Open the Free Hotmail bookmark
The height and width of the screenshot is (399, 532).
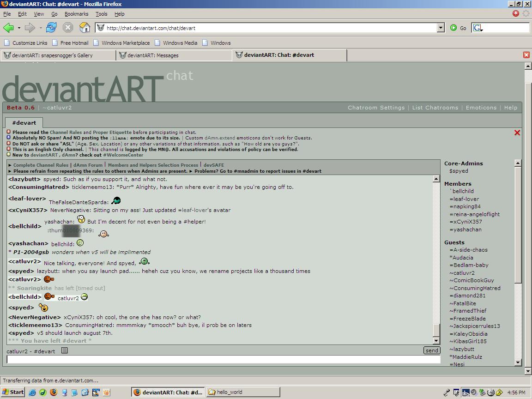[x=70, y=43]
